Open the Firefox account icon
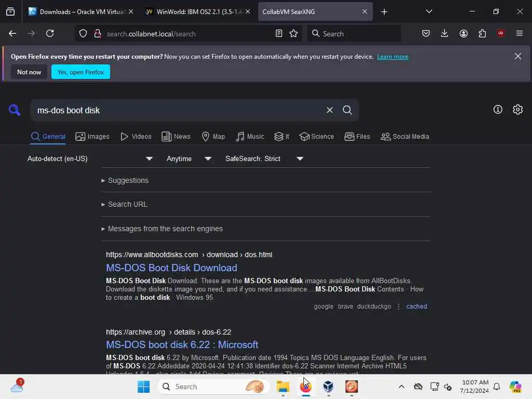532x399 pixels. (463, 34)
